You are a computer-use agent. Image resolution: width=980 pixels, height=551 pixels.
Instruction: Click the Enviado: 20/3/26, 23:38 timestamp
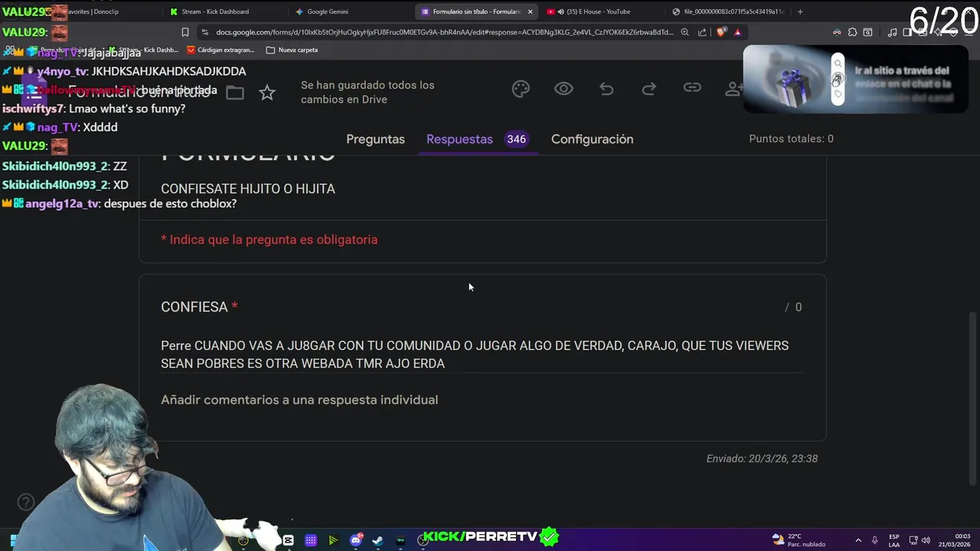[762, 458]
